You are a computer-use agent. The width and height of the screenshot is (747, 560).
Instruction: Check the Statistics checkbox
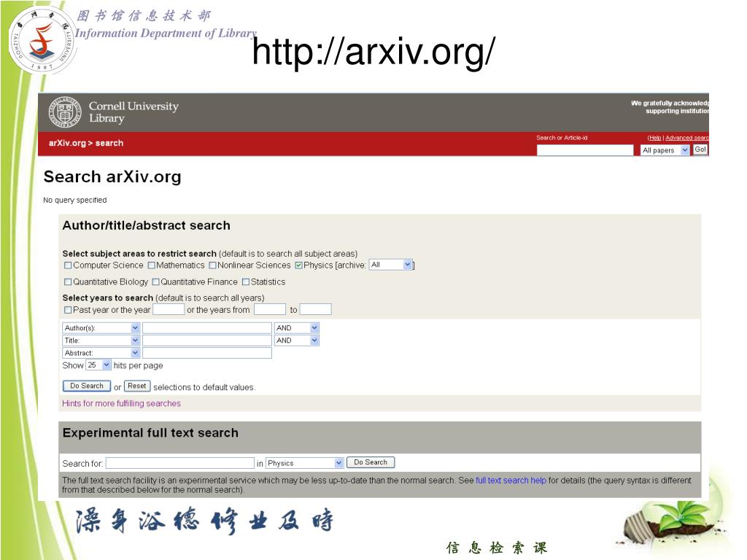[x=245, y=282]
